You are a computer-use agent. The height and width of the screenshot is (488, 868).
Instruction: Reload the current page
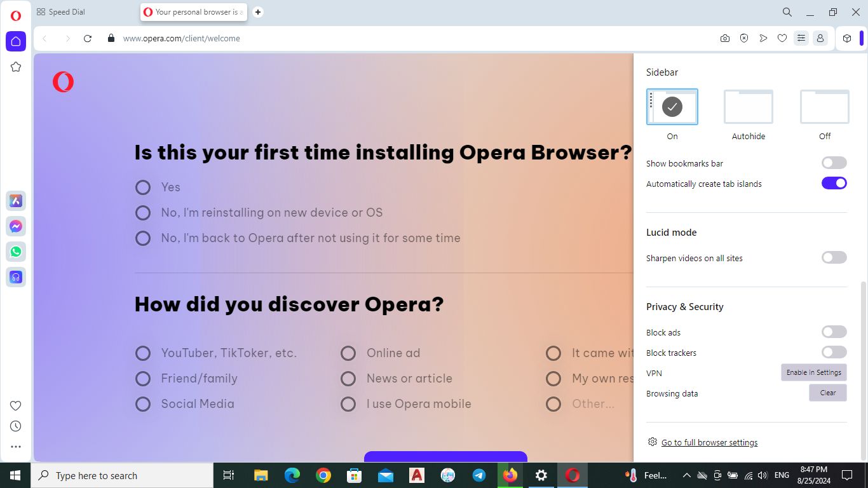point(88,38)
